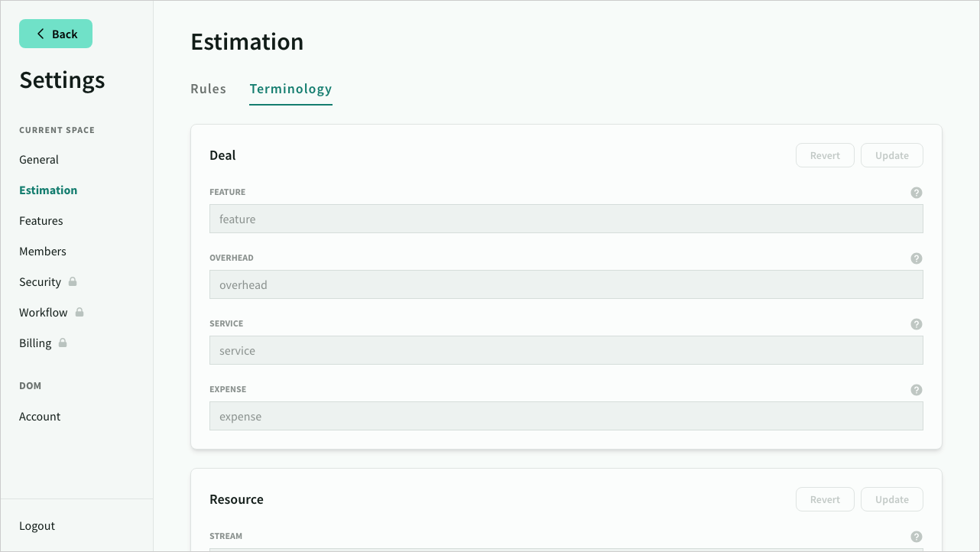
Task: Click the help icon next to FEATURE
Action: pyautogui.click(x=917, y=193)
